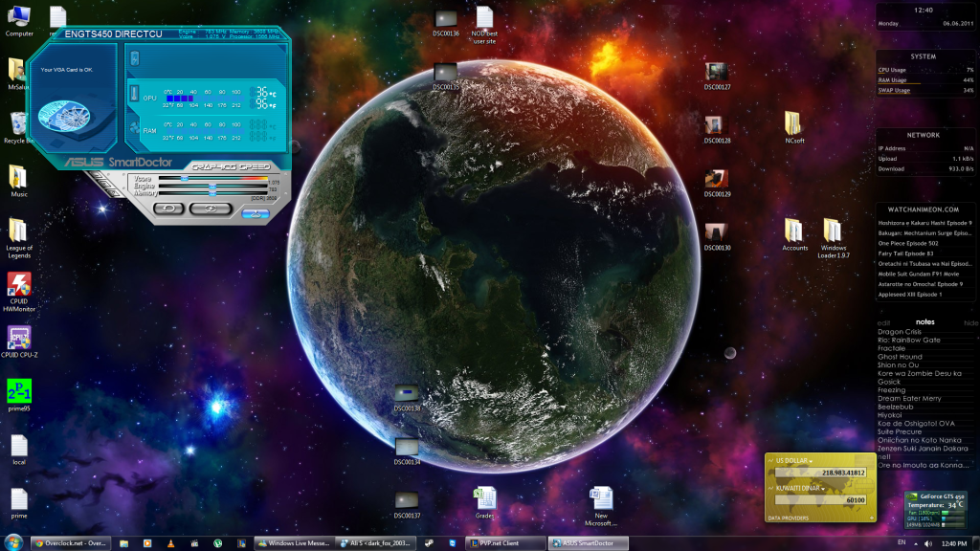Viewport: 980px width, 551px height.
Task: Open the Steam taskbar icon
Action: pyautogui.click(x=429, y=543)
